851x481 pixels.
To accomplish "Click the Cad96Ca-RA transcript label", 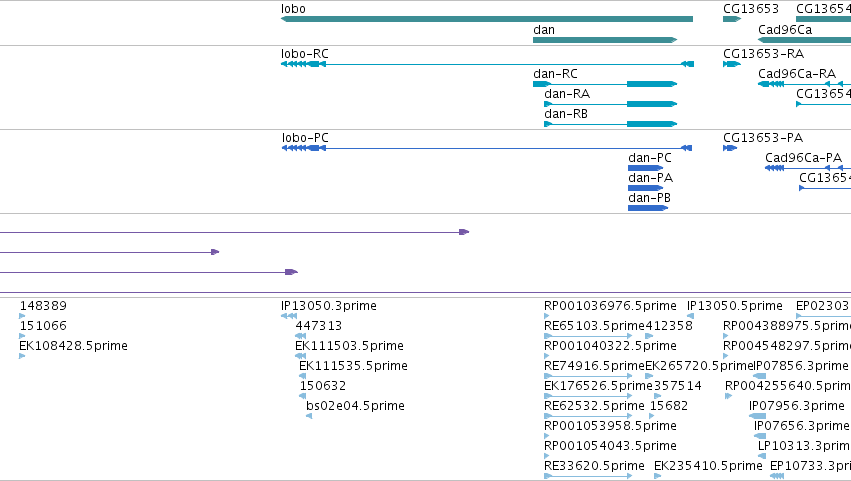I will tap(797, 74).
